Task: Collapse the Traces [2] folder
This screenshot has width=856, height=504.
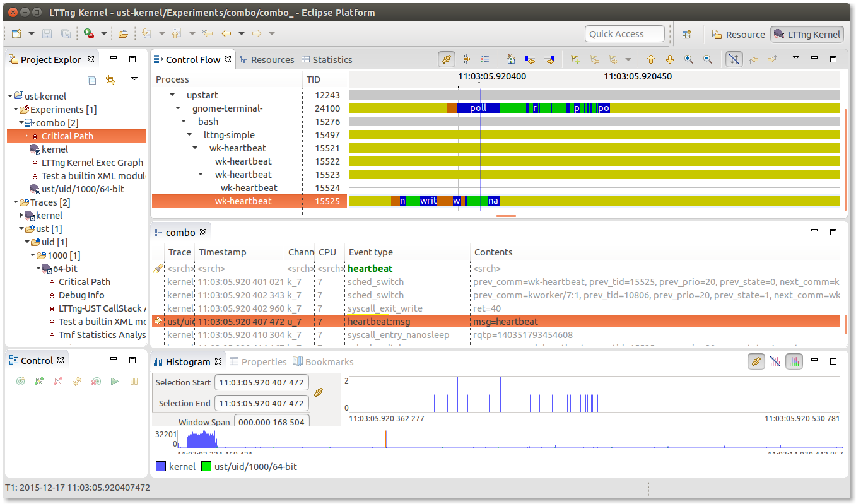Action: tap(16, 202)
